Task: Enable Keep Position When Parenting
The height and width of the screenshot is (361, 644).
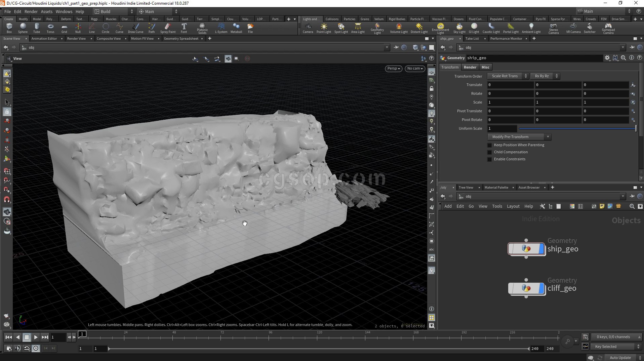Action: tap(490, 145)
